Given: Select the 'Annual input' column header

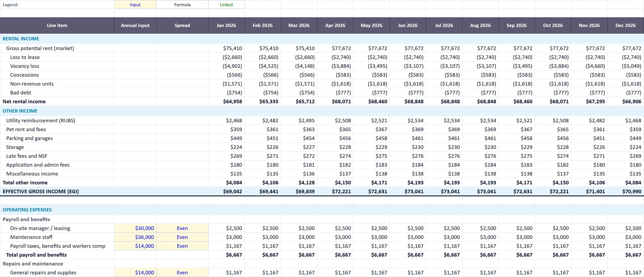Looking at the screenshot, I should click(135, 25).
